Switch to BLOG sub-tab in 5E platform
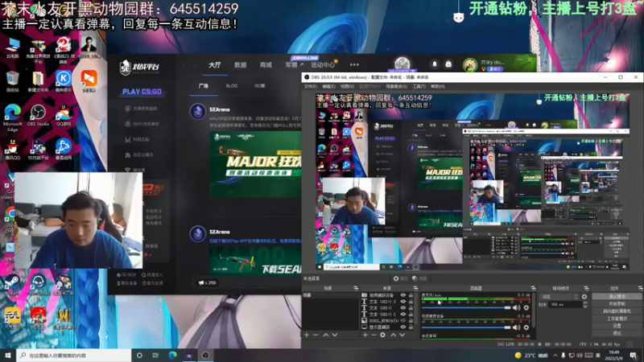This screenshot has width=644, height=362. (232, 86)
